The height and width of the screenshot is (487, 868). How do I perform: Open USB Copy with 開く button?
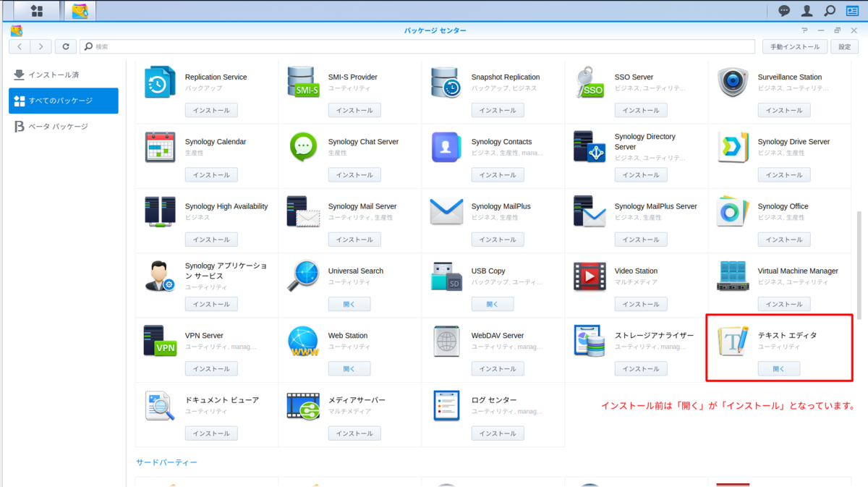pos(493,305)
